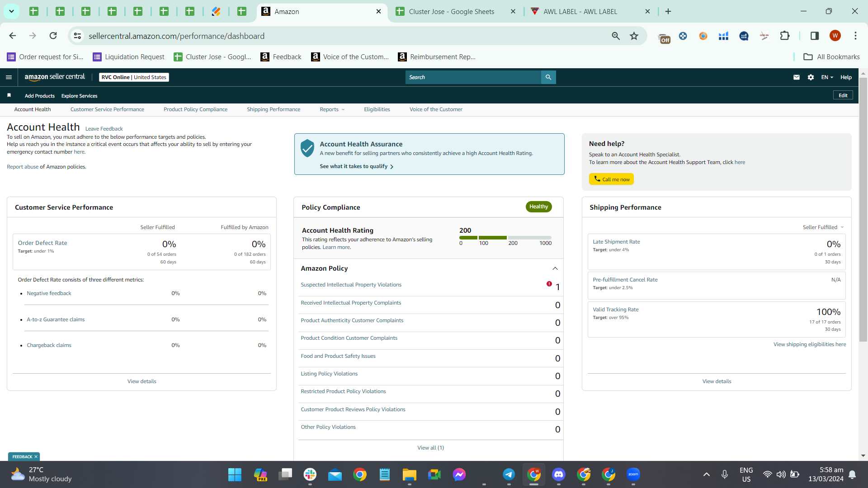The height and width of the screenshot is (488, 868).
Task: Click View all (1) under Amazon Policy
Action: pos(430,448)
